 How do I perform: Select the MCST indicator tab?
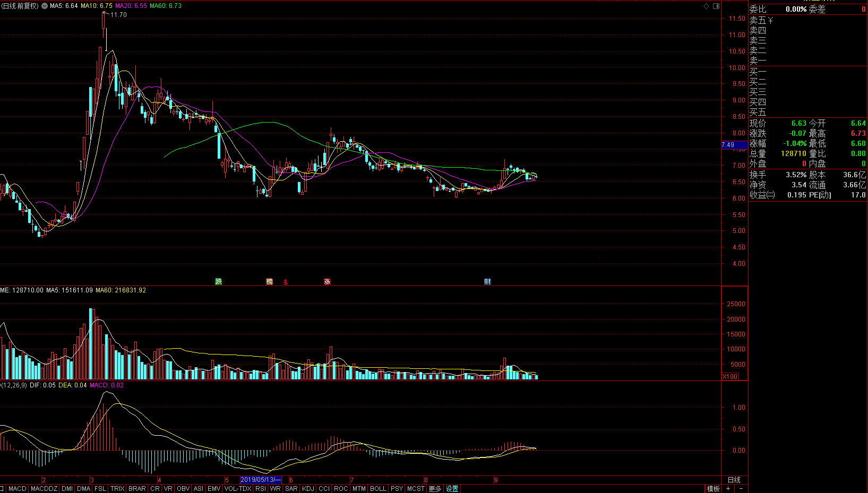(416, 489)
